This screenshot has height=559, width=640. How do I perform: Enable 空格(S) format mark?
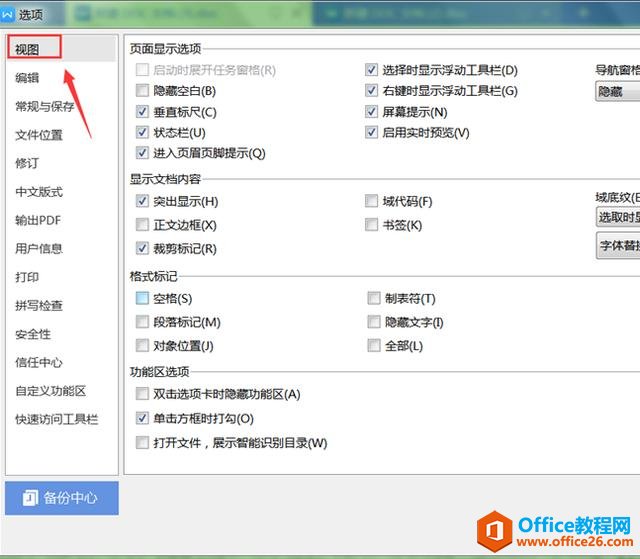(x=142, y=298)
